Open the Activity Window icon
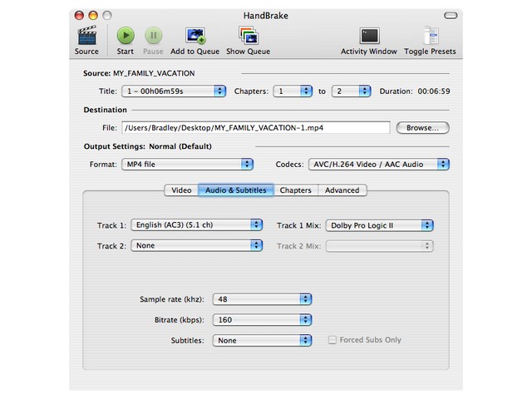 click(369, 36)
